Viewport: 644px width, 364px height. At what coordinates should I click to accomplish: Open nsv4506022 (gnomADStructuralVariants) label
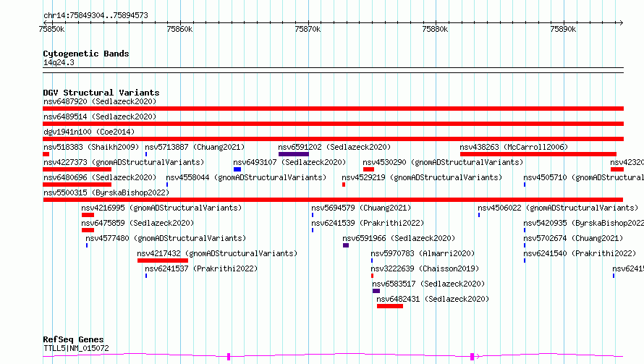pyautogui.click(x=558, y=208)
